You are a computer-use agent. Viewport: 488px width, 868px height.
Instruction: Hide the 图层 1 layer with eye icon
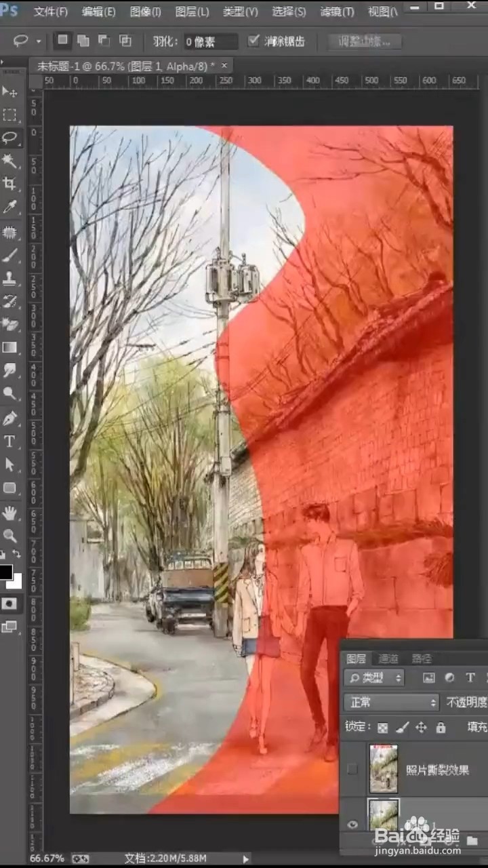[352, 825]
